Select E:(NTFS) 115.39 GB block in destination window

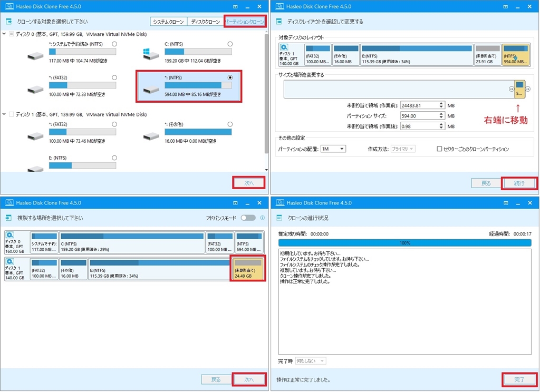[x=159, y=269]
